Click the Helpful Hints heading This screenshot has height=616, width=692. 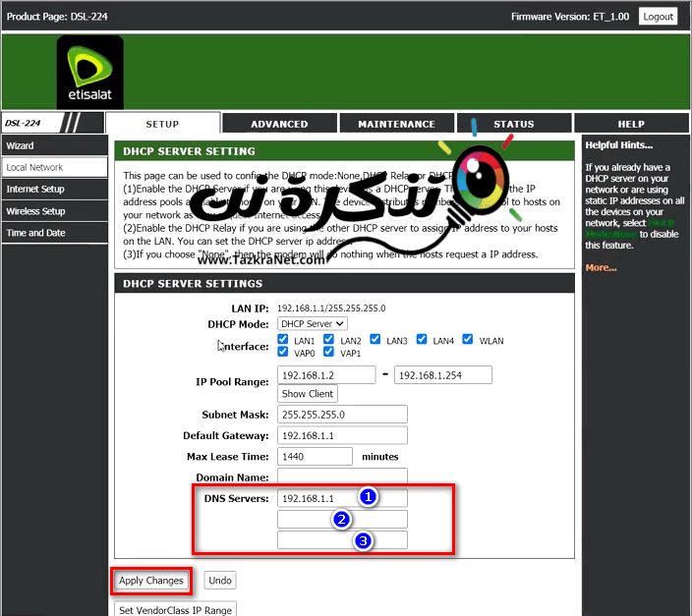click(618, 145)
